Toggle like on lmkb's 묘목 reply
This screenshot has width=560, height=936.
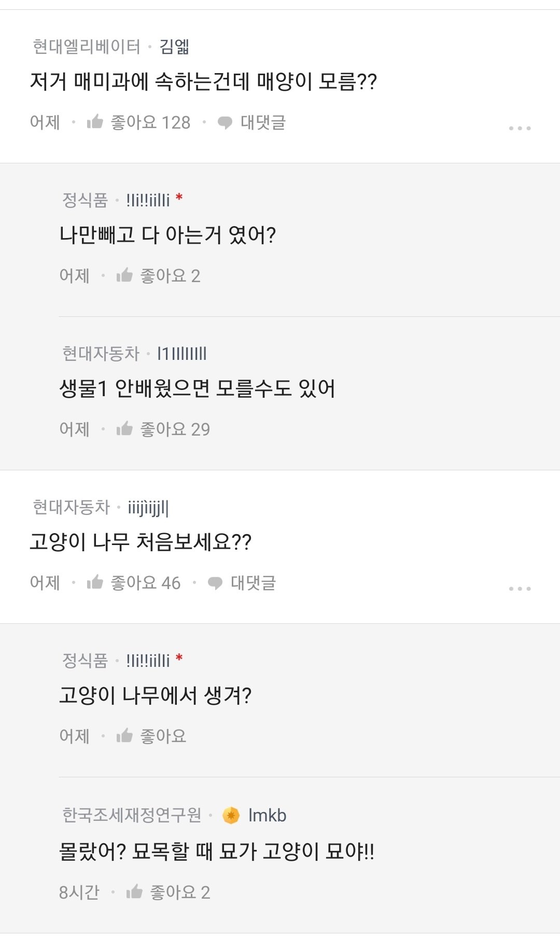pyautogui.click(x=134, y=892)
